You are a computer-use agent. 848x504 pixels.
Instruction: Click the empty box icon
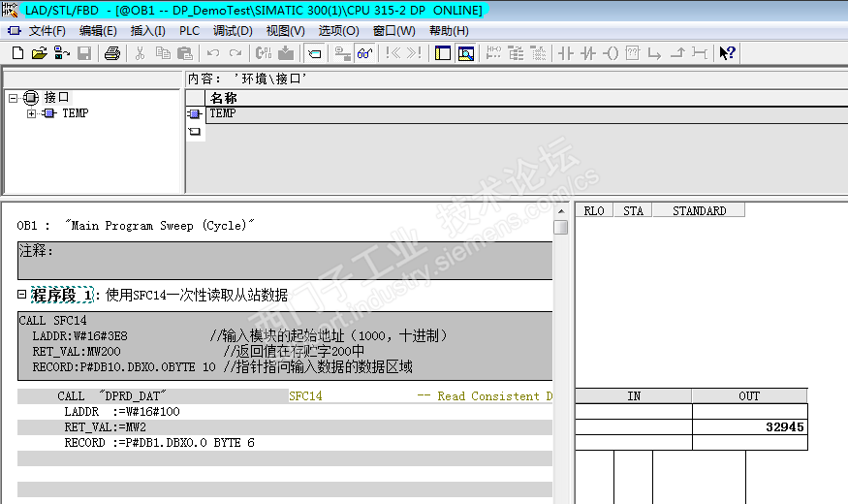click(632, 53)
